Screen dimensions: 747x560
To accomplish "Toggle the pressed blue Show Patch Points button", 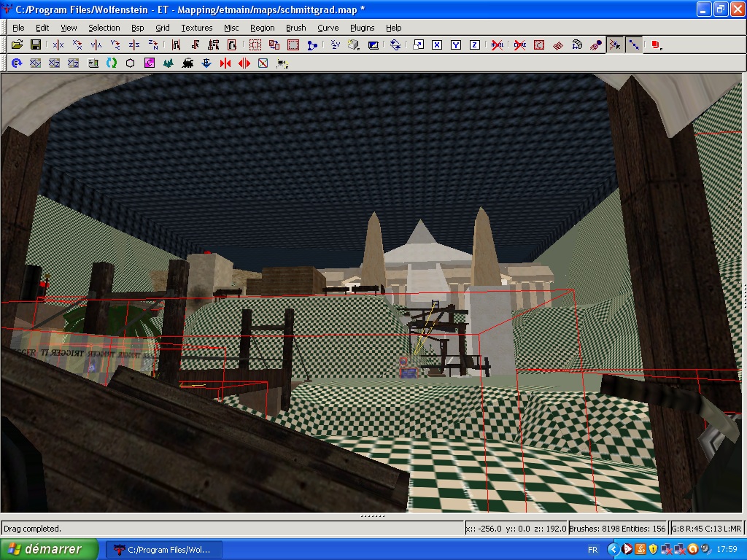I will 634,44.
